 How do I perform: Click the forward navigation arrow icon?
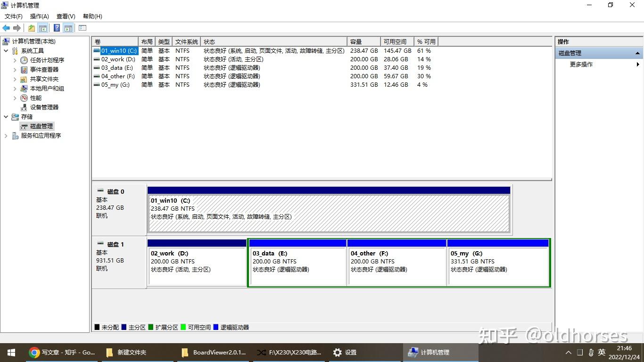pyautogui.click(x=17, y=28)
